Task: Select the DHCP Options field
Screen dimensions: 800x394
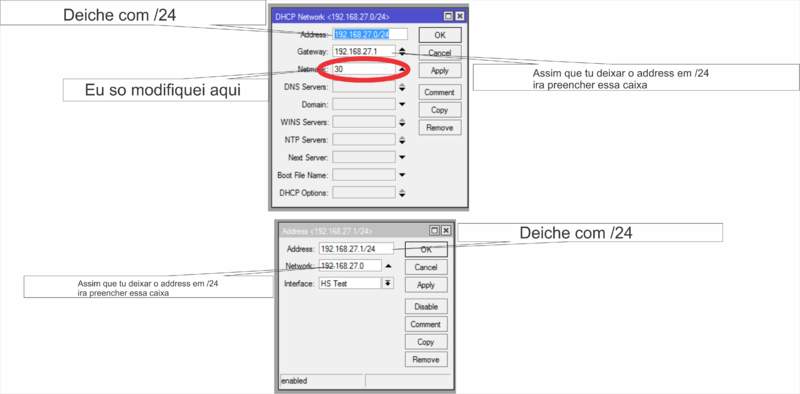Action: pos(364,193)
